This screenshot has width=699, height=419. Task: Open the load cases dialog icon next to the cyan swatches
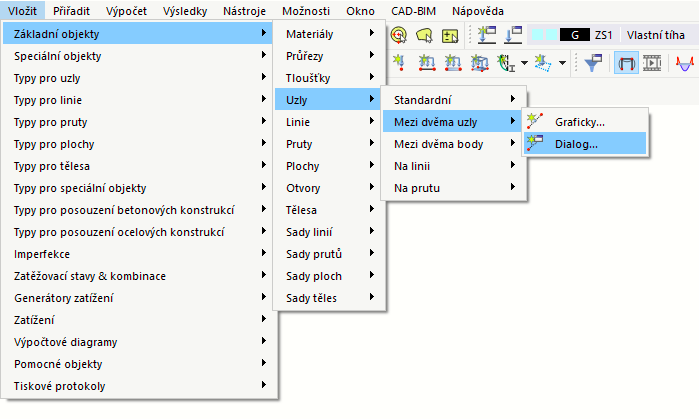coord(513,35)
